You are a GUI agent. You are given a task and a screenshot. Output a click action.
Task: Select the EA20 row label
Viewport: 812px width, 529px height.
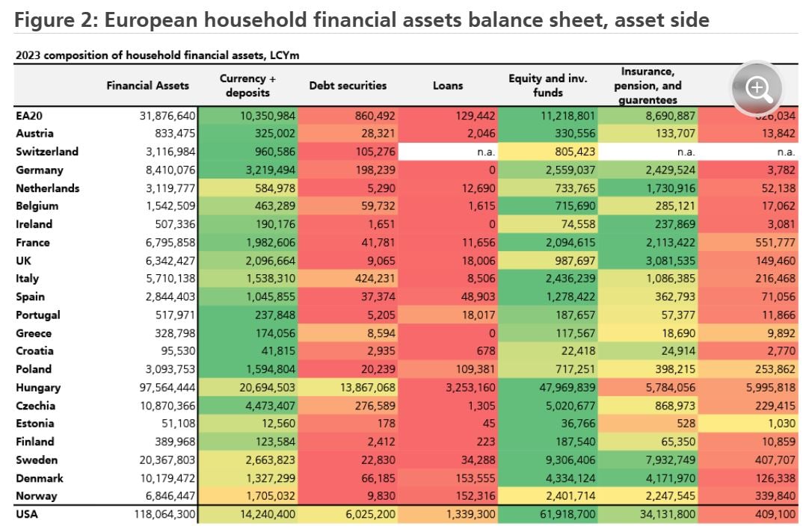click(x=31, y=116)
